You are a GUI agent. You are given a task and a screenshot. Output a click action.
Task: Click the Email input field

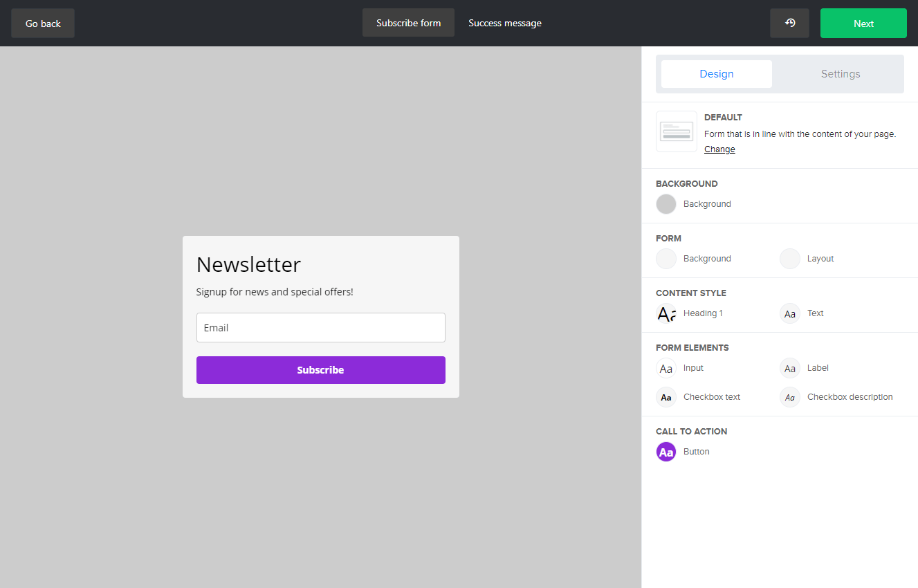pos(321,327)
